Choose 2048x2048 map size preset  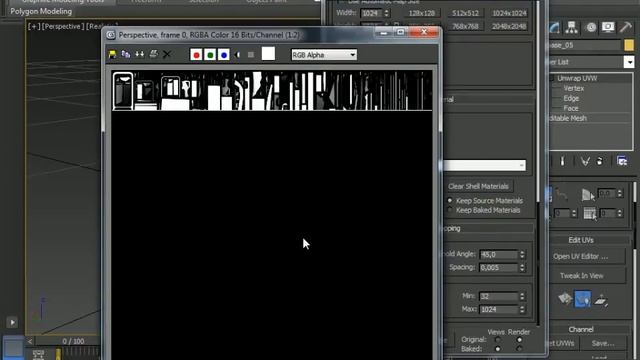509,27
